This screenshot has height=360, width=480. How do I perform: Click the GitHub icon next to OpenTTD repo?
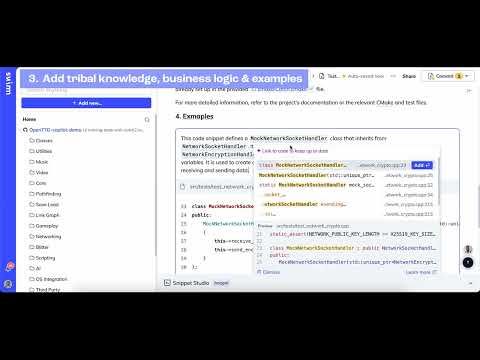tap(25, 130)
